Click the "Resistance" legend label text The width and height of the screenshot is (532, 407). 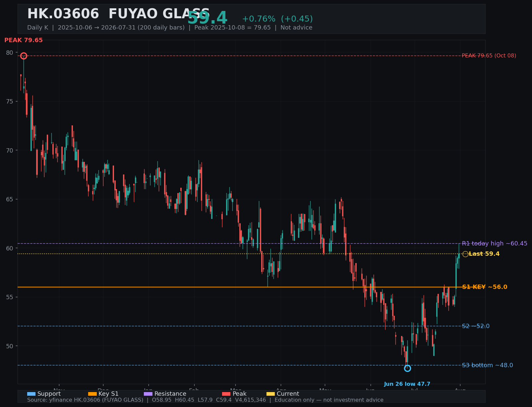[170, 394]
